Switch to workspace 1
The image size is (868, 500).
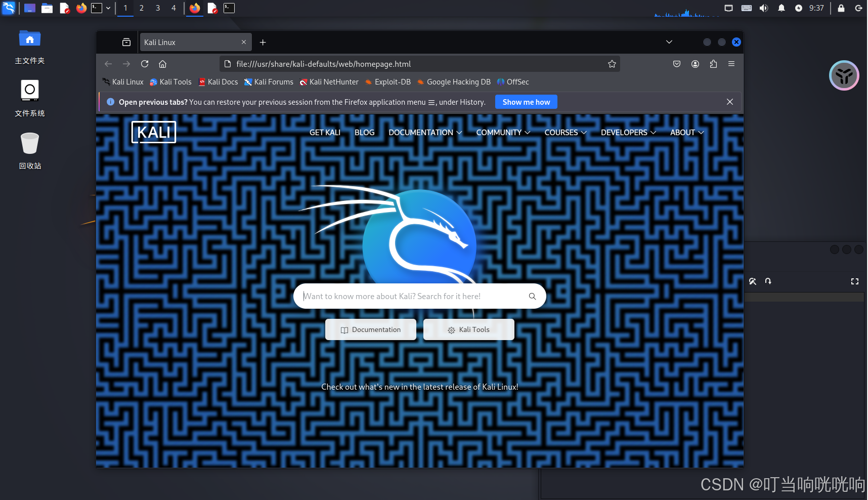pyautogui.click(x=125, y=8)
